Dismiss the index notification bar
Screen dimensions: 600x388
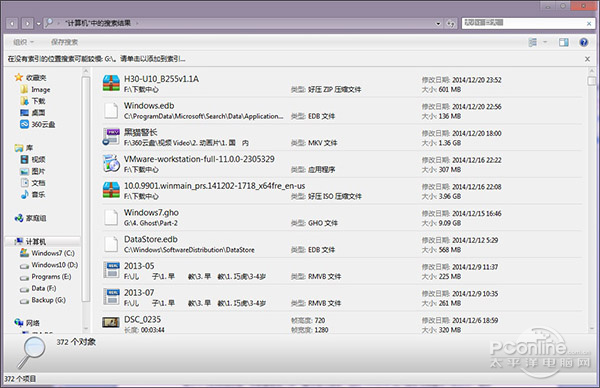click(587, 59)
